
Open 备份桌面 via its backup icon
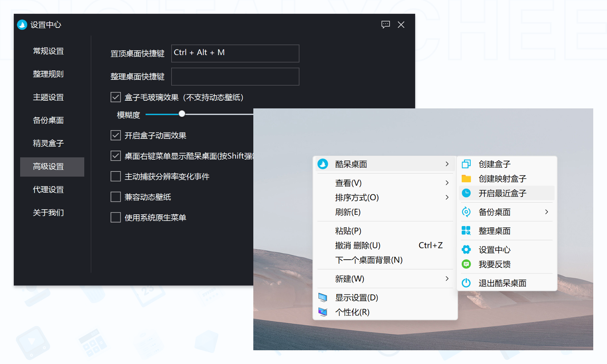[466, 212]
